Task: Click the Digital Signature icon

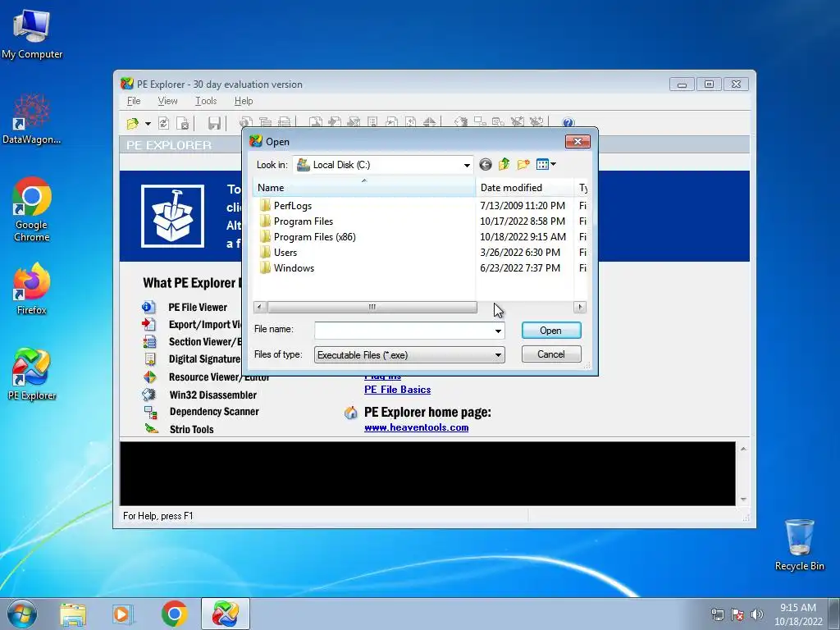Action: pos(149,358)
